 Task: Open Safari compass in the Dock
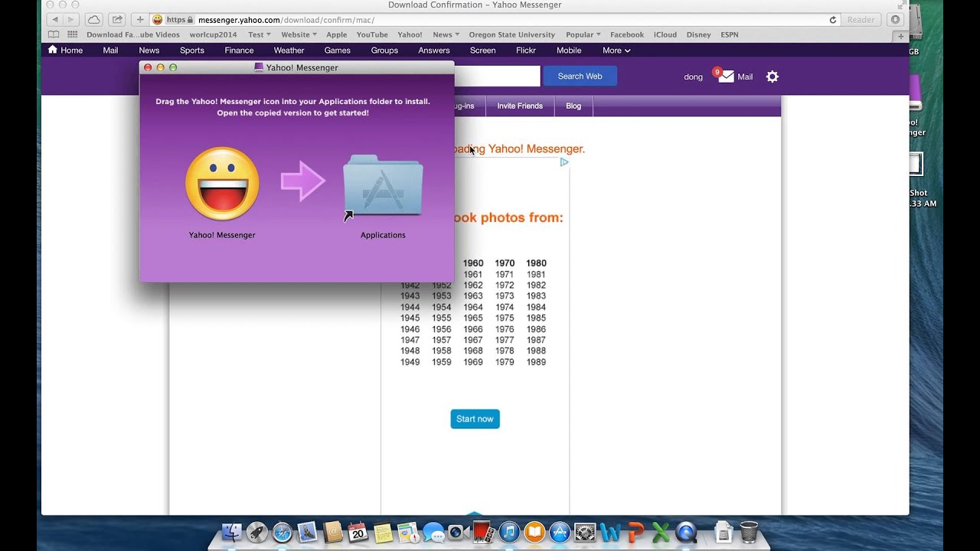tap(283, 532)
